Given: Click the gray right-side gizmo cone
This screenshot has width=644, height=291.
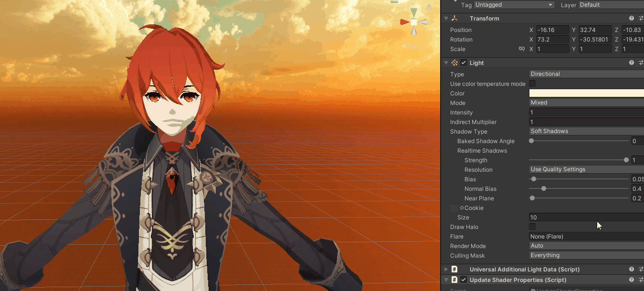Looking at the screenshot, I should 422,22.
